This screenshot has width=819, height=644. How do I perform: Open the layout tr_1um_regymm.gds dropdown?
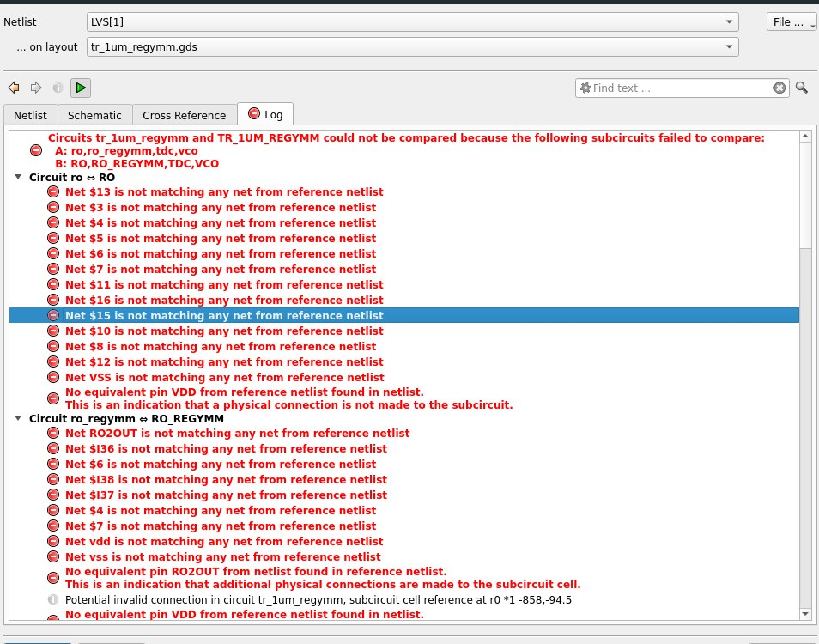tap(413, 47)
